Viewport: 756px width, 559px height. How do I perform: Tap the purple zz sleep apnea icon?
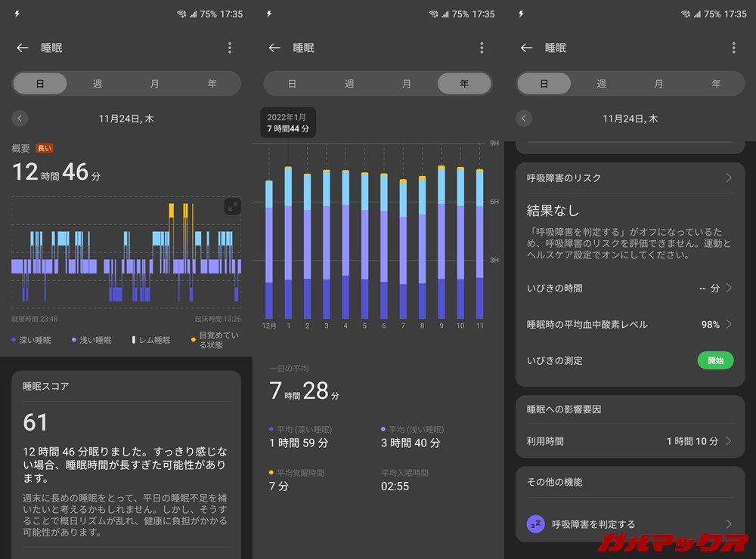536,523
